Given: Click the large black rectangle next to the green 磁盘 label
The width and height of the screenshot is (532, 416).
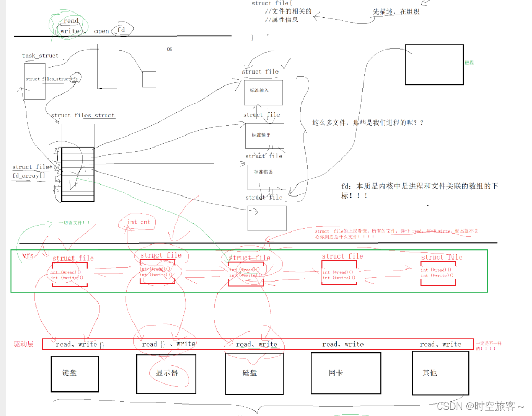Looking at the screenshot, I should [x=434, y=65].
